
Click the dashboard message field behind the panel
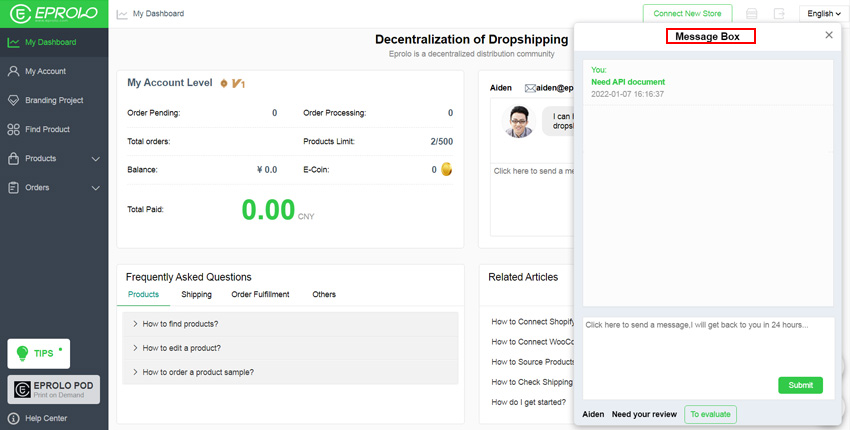tap(532, 198)
